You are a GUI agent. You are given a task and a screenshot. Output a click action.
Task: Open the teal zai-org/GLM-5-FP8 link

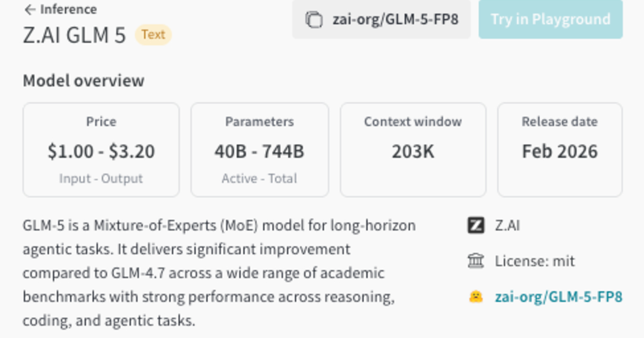559,297
